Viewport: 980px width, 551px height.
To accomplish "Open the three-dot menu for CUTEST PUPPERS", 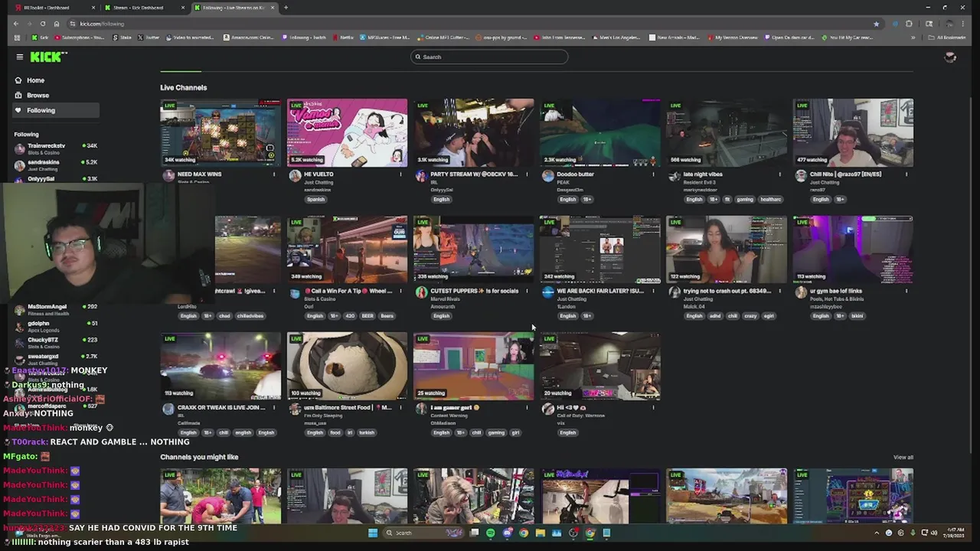I will [527, 291].
